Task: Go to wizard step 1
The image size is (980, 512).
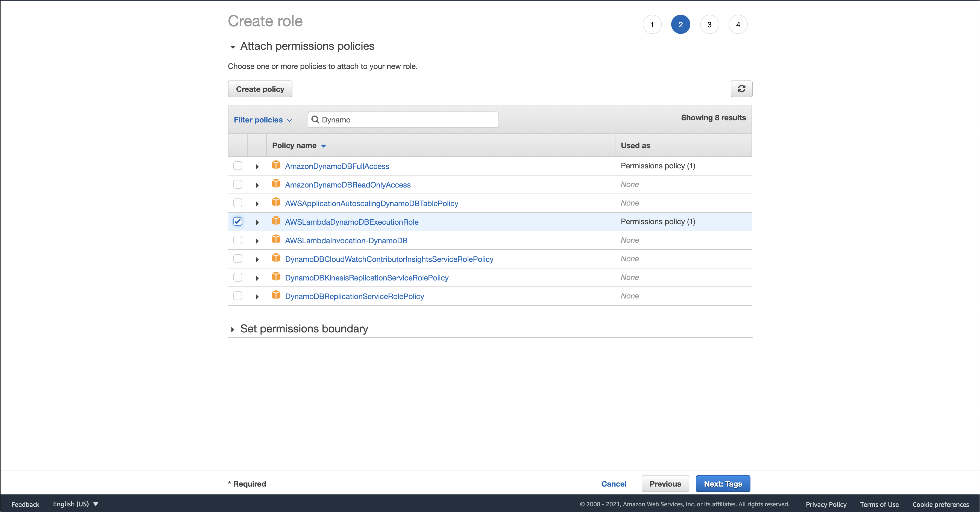Action: [x=652, y=24]
